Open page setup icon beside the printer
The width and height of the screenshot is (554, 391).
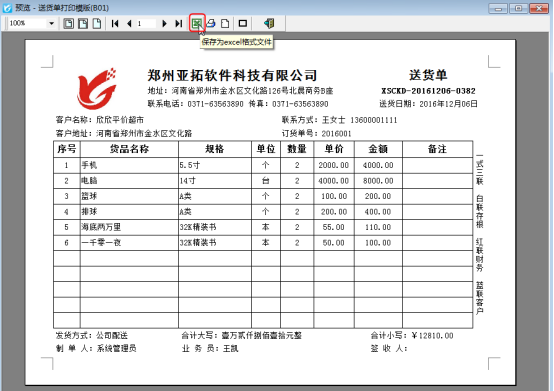tap(225, 23)
